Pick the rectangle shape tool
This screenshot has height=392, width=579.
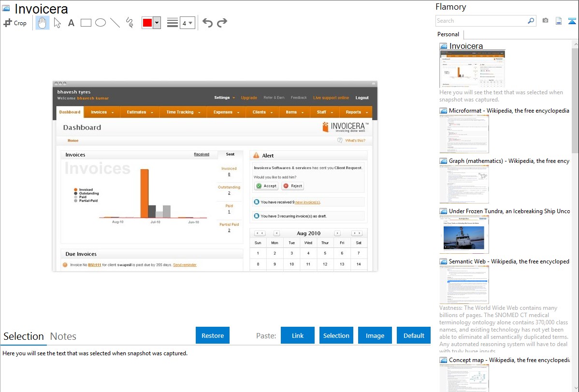(x=86, y=23)
